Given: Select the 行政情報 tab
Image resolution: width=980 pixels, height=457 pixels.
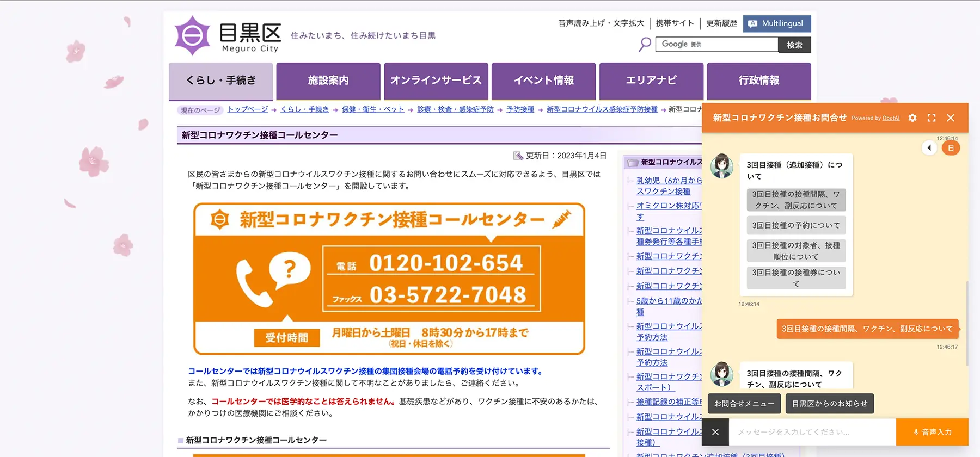Looking at the screenshot, I should click(759, 81).
